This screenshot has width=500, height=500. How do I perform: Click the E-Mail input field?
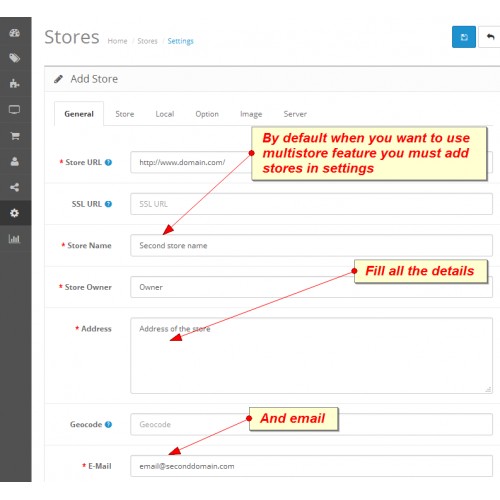(x=311, y=466)
